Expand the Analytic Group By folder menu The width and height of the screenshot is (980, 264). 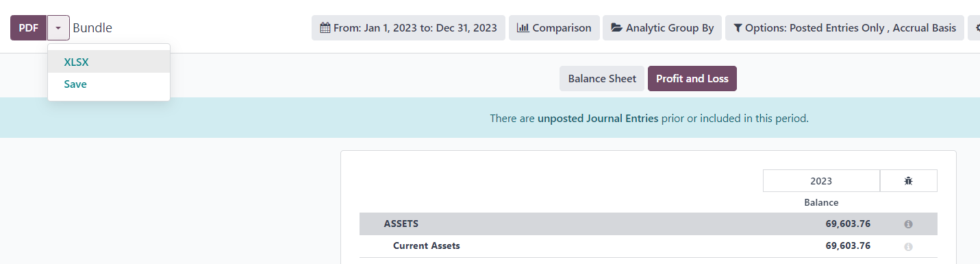coord(662,28)
